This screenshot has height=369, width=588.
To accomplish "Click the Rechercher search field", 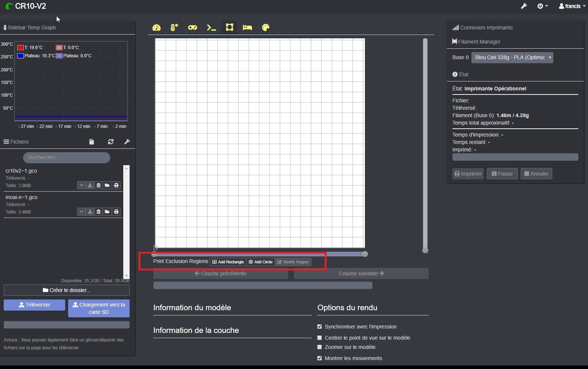I will [x=67, y=157].
